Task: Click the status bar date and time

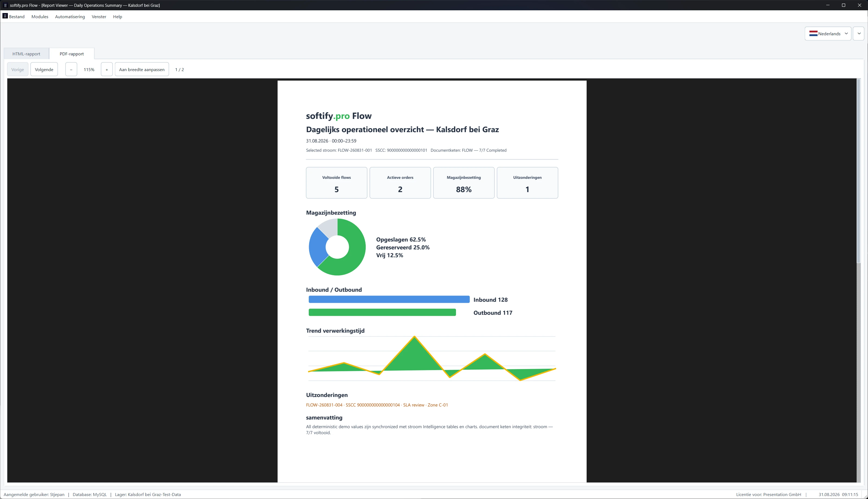Action: coord(838,495)
